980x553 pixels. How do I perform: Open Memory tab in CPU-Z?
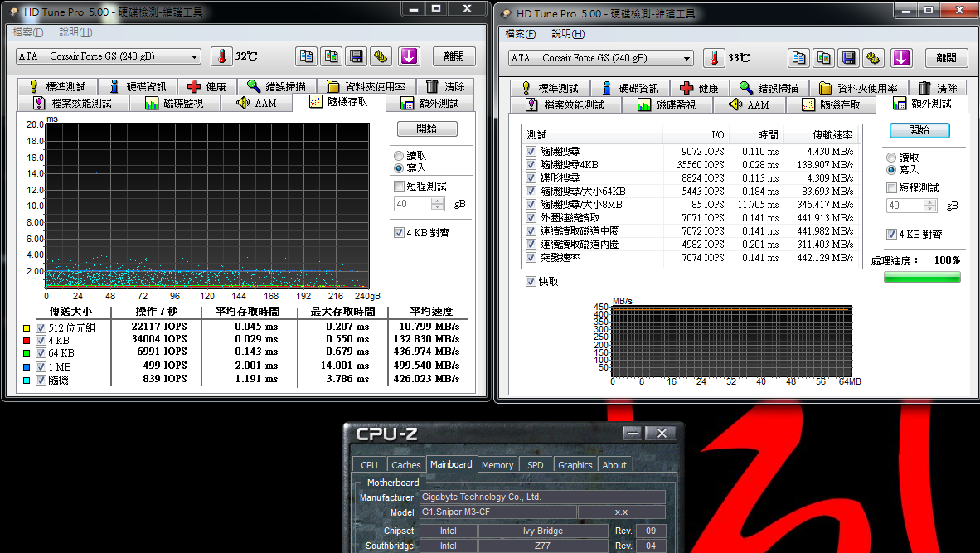pyautogui.click(x=497, y=465)
